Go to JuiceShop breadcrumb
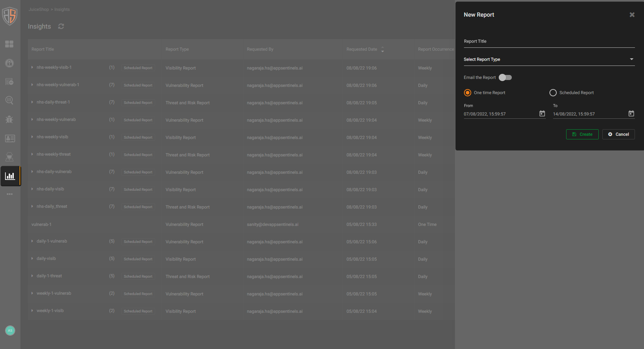 39,9
